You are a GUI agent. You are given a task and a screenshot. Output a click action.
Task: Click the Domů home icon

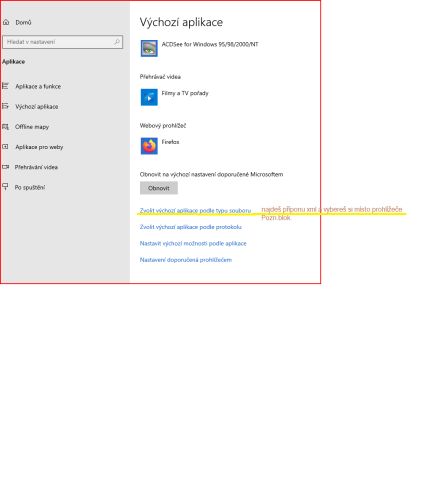coord(6,22)
